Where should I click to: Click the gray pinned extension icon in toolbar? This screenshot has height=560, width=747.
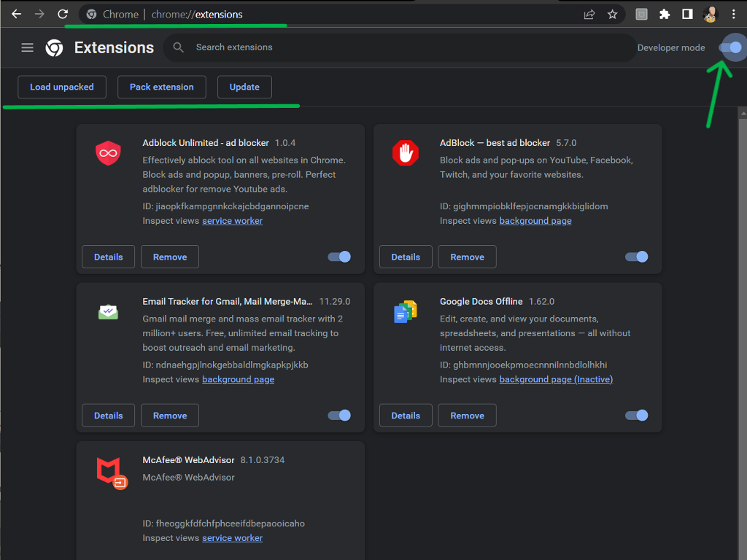click(x=642, y=15)
